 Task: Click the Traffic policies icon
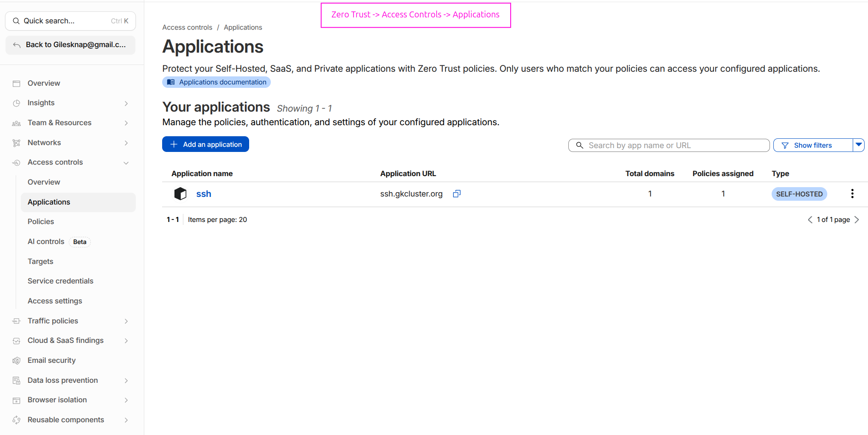click(16, 321)
